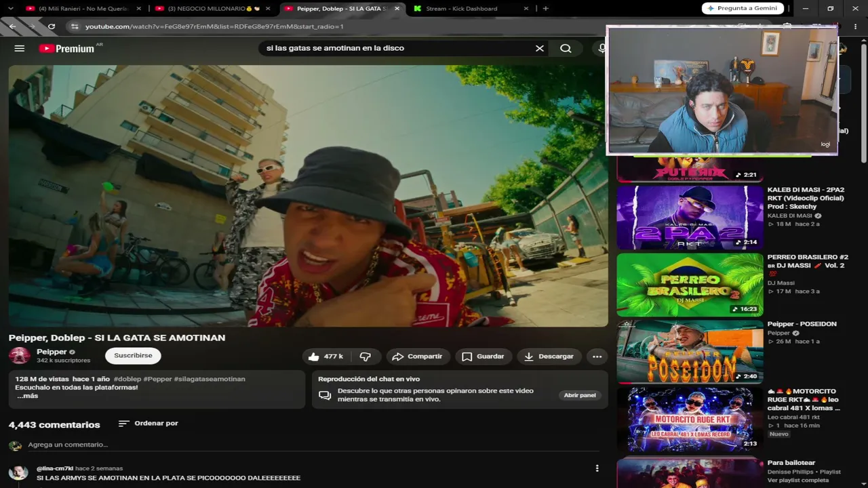
Task: Play the PUTERIA video thumbnail
Action: [690, 169]
